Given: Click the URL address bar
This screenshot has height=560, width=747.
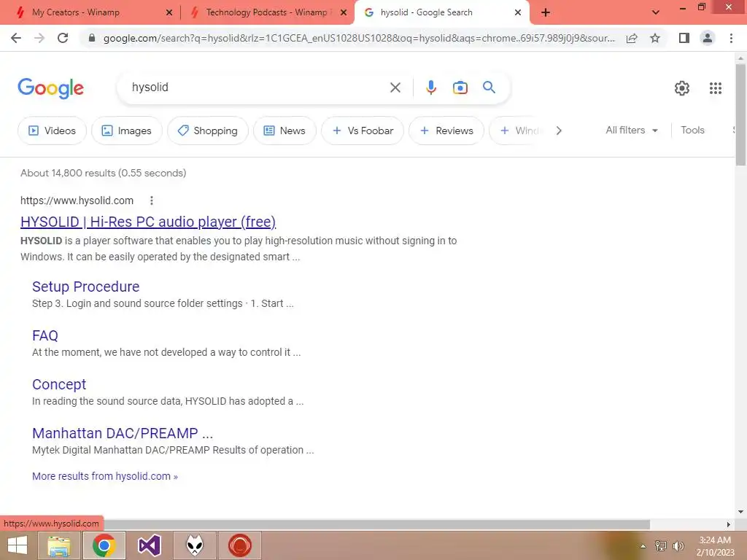Looking at the screenshot, I should pyautogui.click(x=359, y=38).
